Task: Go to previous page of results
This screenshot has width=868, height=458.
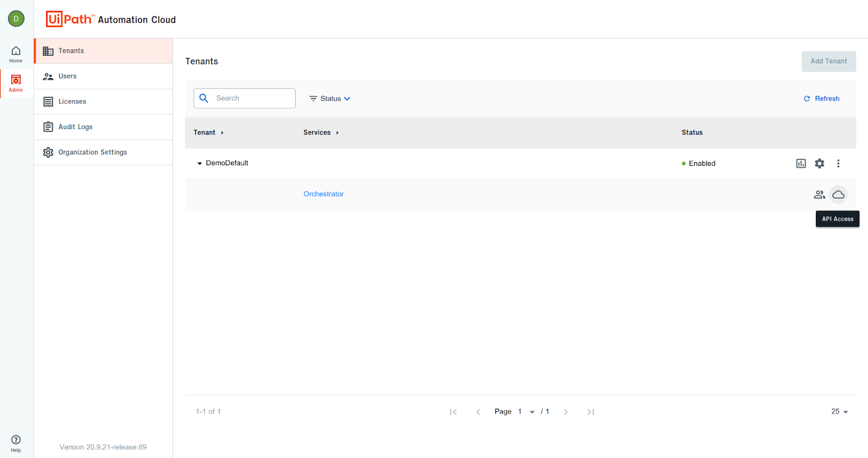Action: pyautogui.click(x=478, y=412)
